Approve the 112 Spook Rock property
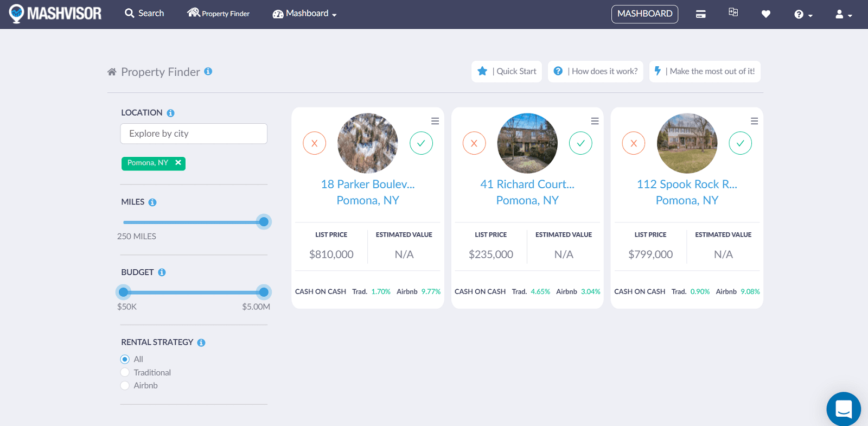868x426 pixels. coord(740,143)
